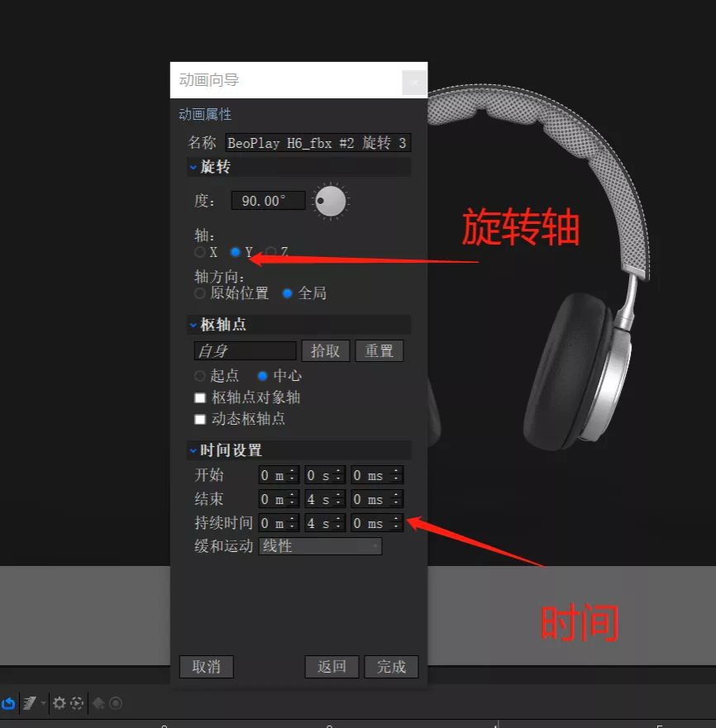This screenshot has width=716, height=728.
Task: Collapse the 时间设置 section
Action: [193, 450]
